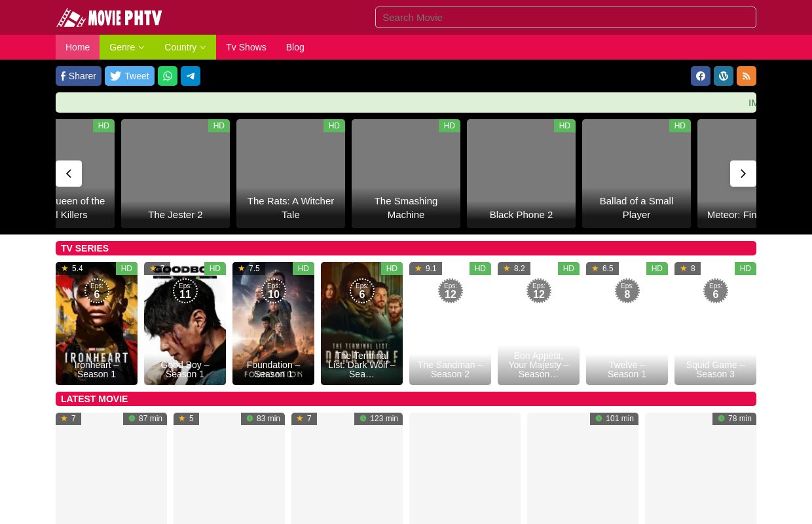Navigate to the Blog page
Viewport: 812px width, 524px height.
295,47
